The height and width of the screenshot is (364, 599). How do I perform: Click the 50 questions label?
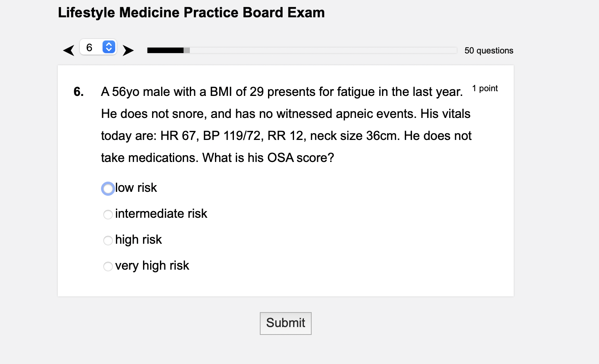point(489,51)
